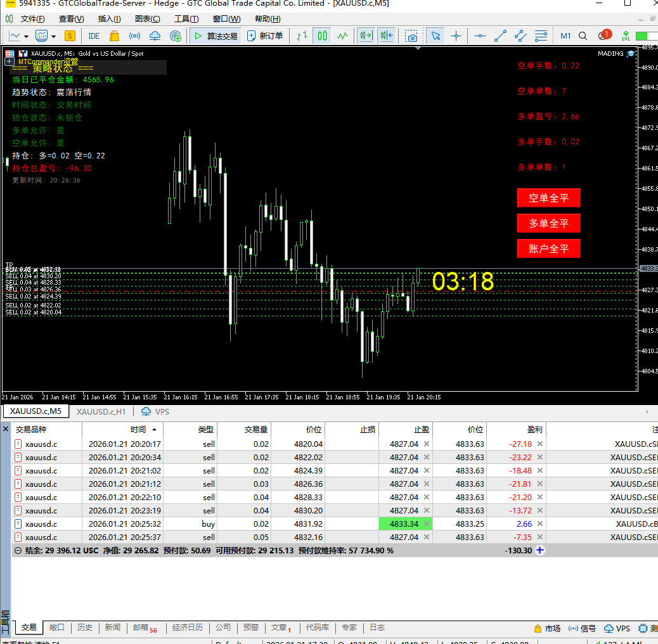Remove take profit on 4832.16 sell
This screenshot has width=658, height=644.
pyautogui.click(x=427, y=537)
